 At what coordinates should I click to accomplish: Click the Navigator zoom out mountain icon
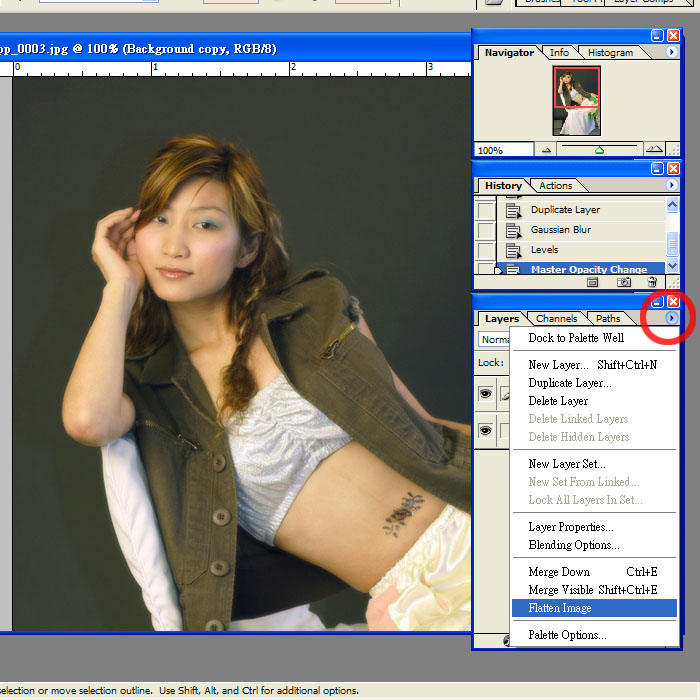point(547,150)
